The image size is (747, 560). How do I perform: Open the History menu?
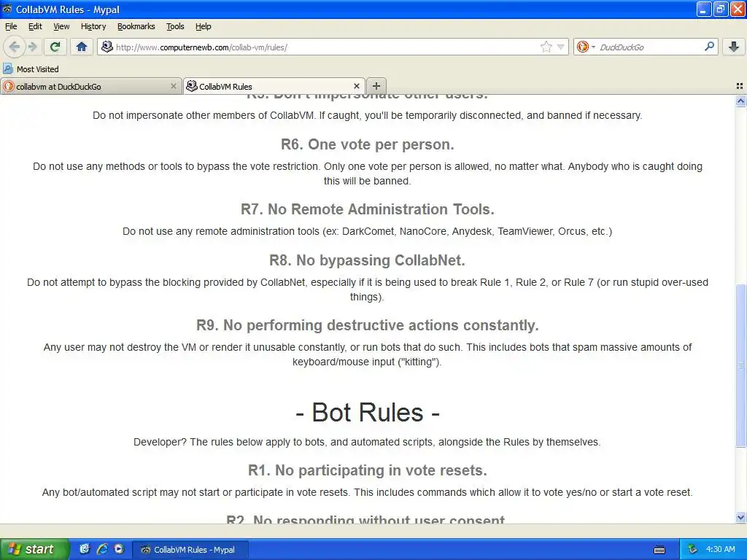(x=93, y=26)
